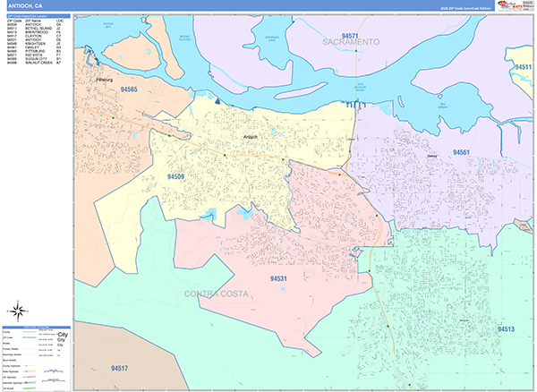Click the 94561 label in the purple region
The width and height of the screenshot is (537, 392).
click(x=461, y=152)
